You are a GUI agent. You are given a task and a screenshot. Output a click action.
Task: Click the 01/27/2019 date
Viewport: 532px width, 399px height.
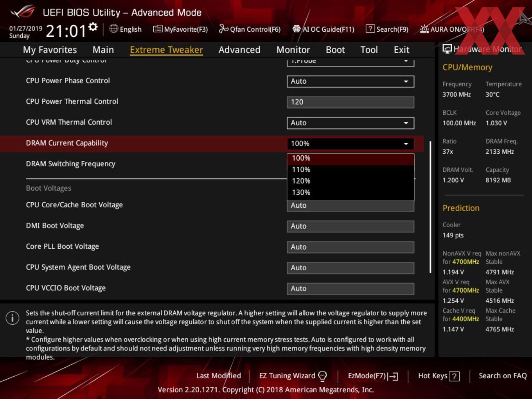pos(26,28)
